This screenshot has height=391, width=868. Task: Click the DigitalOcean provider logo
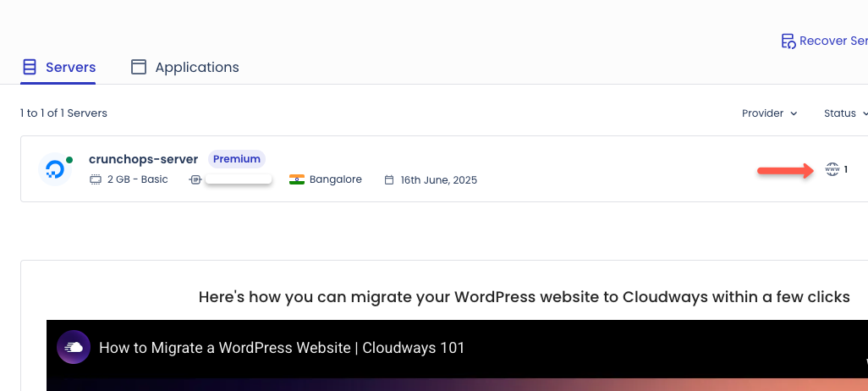coord(54,169)
